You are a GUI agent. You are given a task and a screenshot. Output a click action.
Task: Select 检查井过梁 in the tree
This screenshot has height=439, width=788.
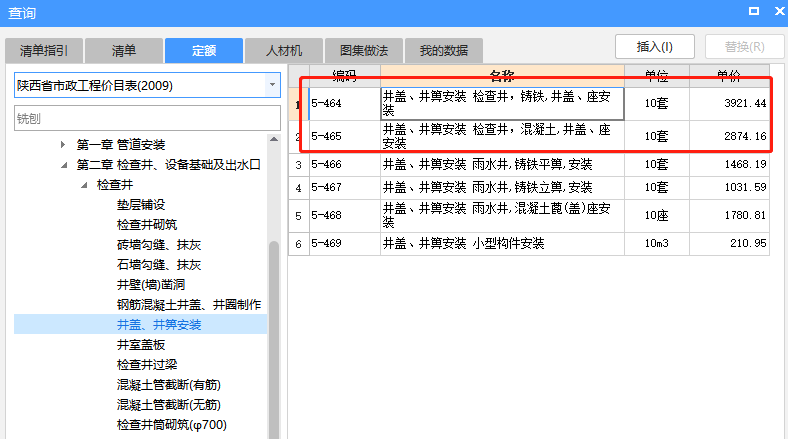point(147,365)
